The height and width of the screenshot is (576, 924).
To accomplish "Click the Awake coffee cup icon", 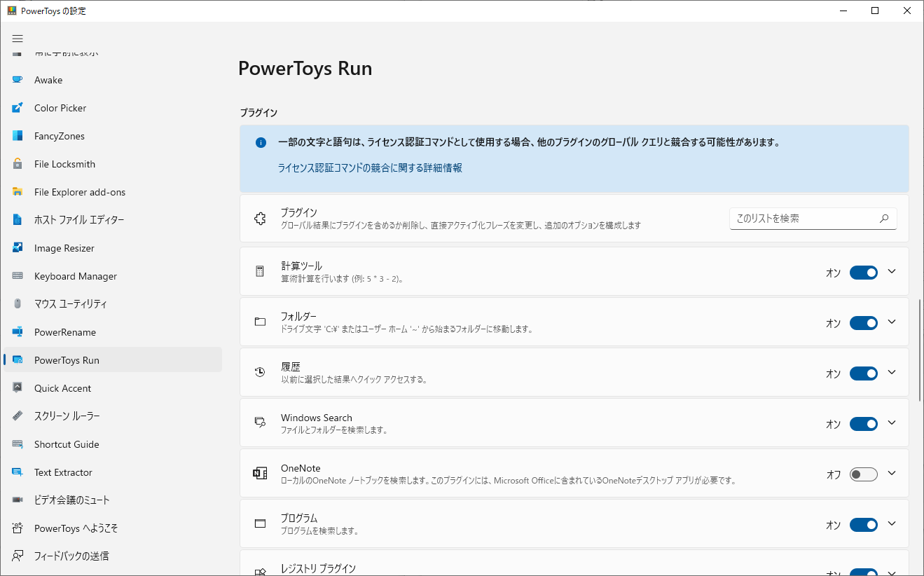I will point(18,80).
